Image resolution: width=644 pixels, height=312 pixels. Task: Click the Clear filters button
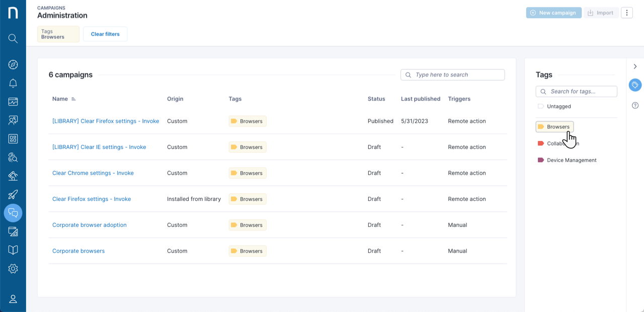(x=105, y=34)
